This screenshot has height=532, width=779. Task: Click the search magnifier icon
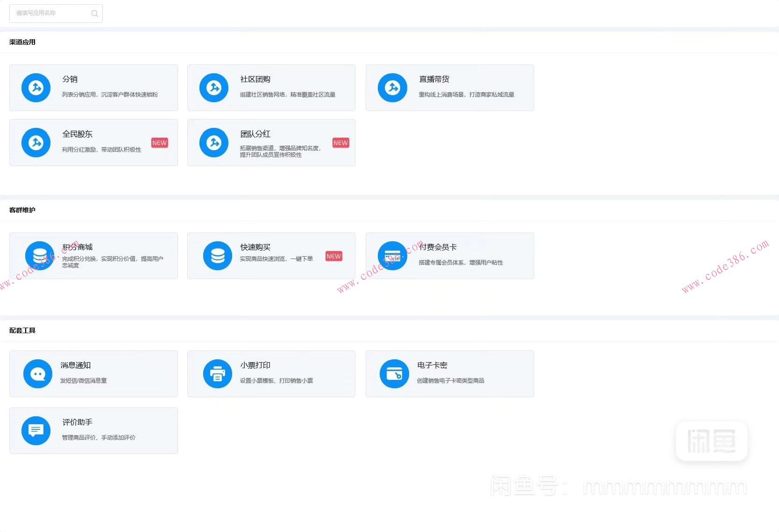[x=94, y=14]
